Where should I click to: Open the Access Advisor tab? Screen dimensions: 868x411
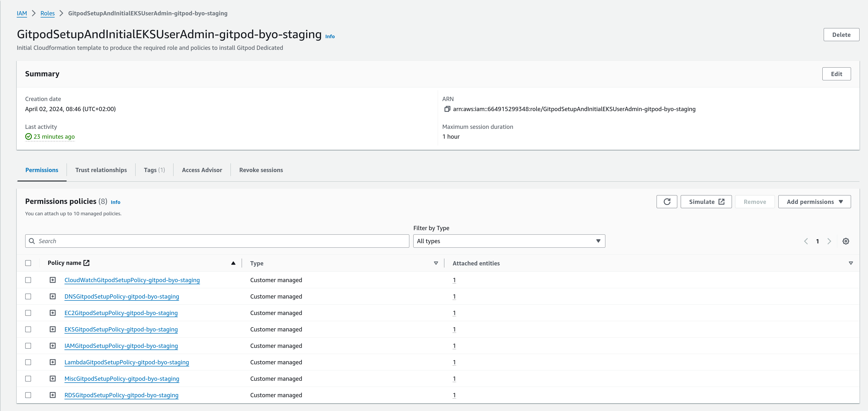point(202,170)
